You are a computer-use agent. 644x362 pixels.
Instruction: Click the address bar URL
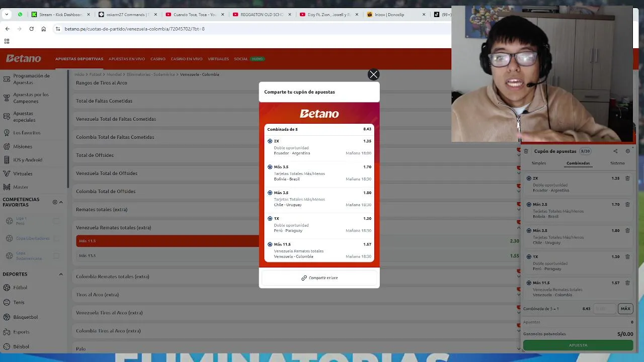point(134,29)
